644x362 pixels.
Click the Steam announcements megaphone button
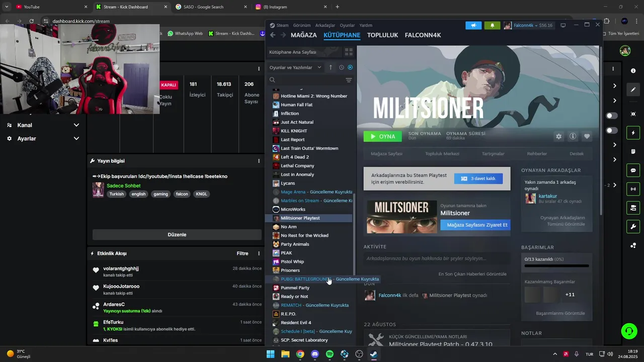click(x=473, y=25)
